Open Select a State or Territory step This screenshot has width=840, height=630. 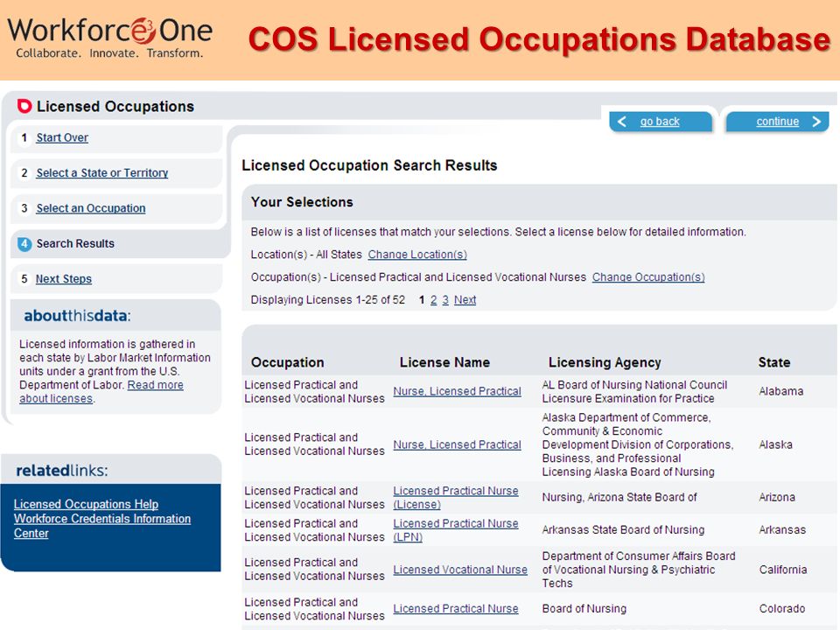(101, 173)
